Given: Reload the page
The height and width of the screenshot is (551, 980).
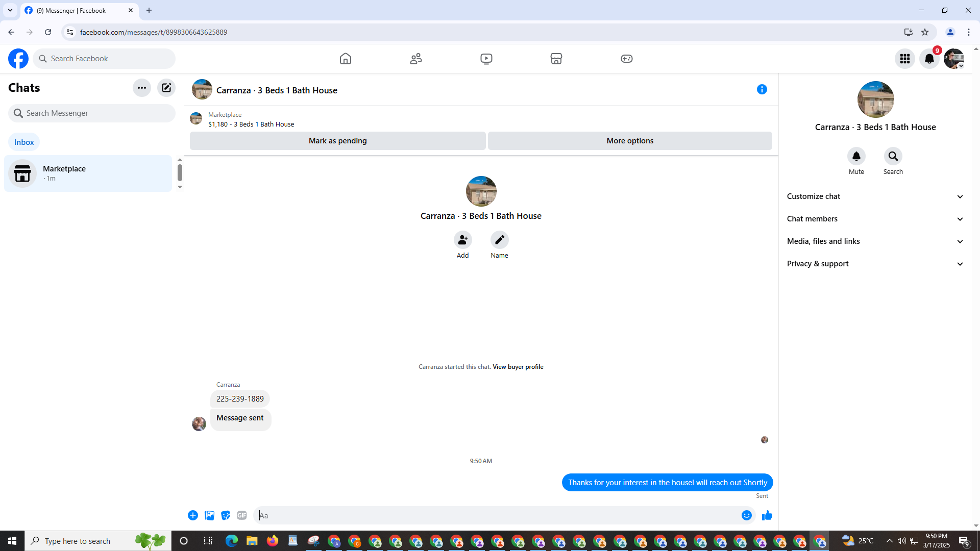Looking at the screenshot, I should click(48, 32).
